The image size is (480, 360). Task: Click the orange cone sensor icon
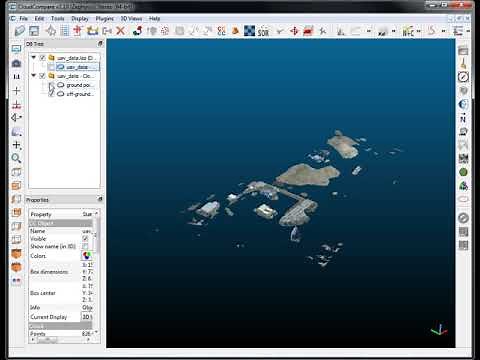pyautogui.click(x=236, y=31)
